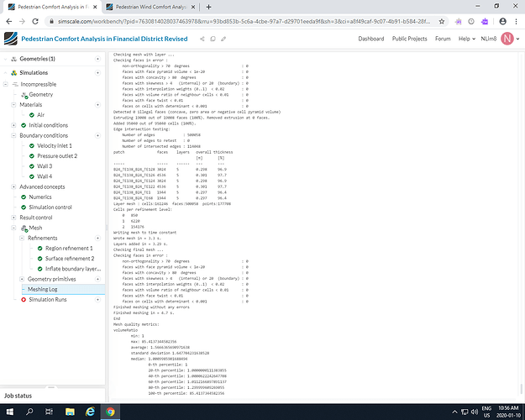525x420 pixels.
Task: Open Chrome three-dot menu
Action: point(516,22)
